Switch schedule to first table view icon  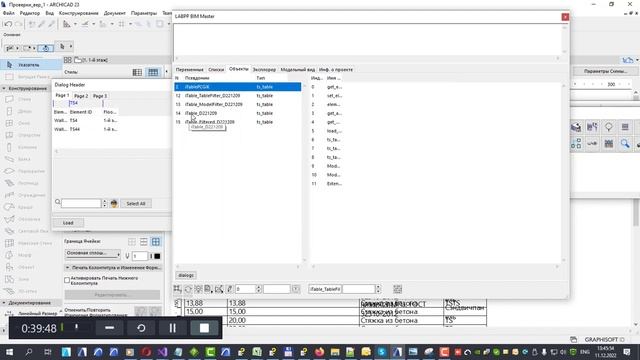[x=137, y=72]
